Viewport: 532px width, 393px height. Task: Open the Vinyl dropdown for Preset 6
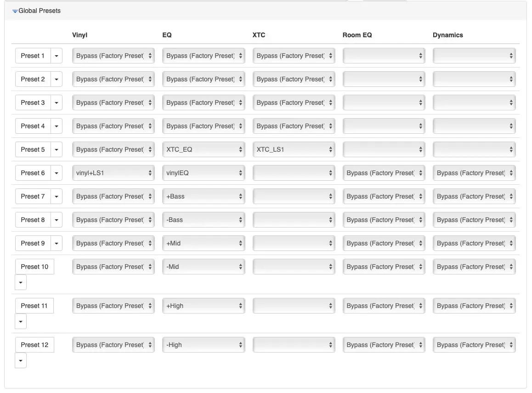pyautogui.click(x=113, y=173)
